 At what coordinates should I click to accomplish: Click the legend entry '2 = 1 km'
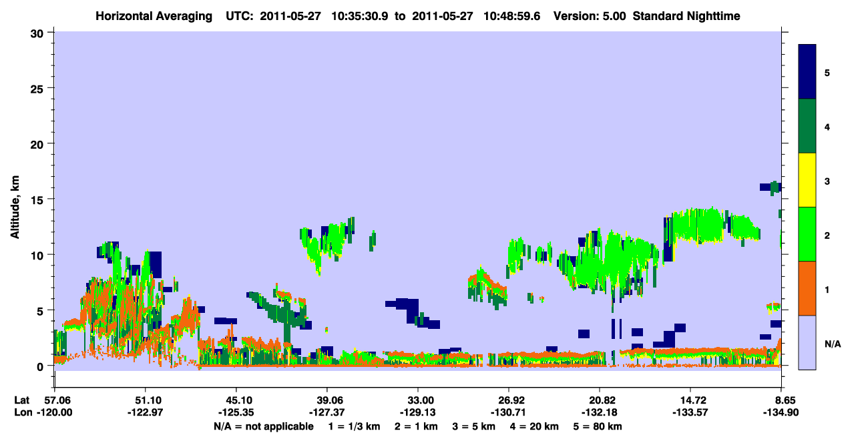point(417,426)
